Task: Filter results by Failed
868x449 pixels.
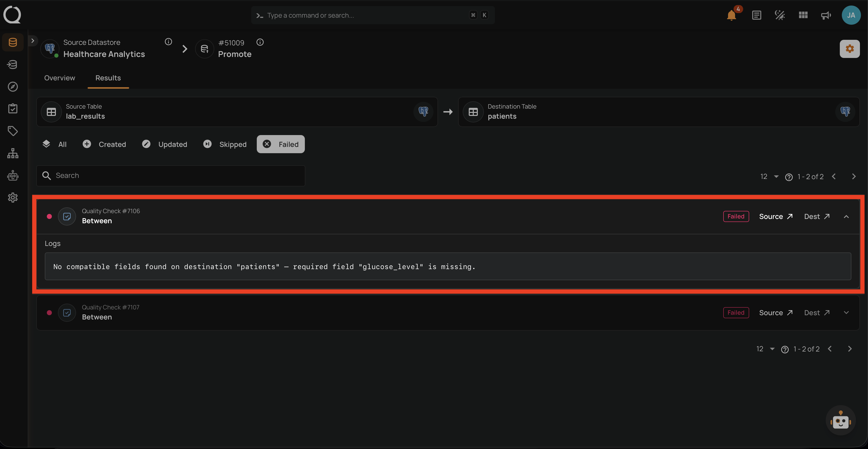Action: [x=281, y=144]
